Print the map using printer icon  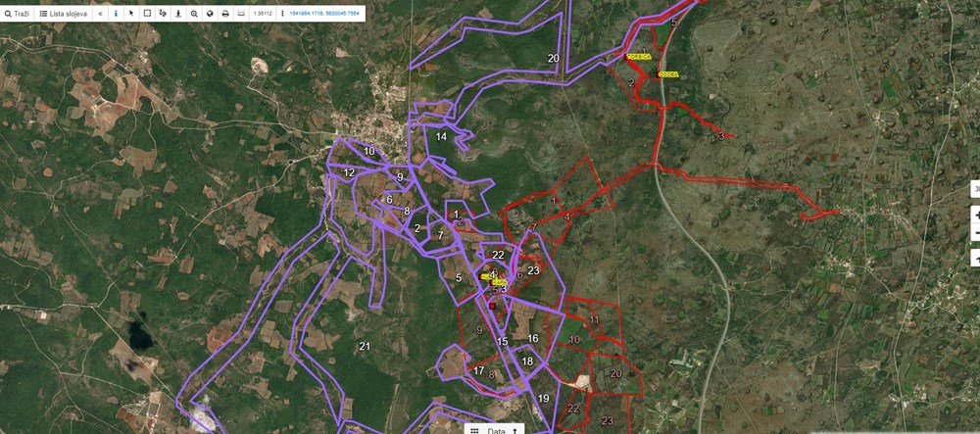point(225,15)
